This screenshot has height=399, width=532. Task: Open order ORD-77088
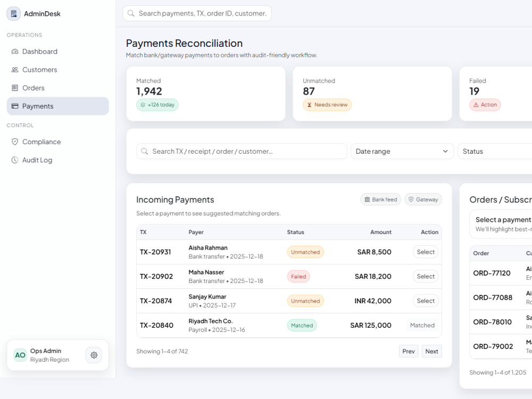(x=493, y=297)
